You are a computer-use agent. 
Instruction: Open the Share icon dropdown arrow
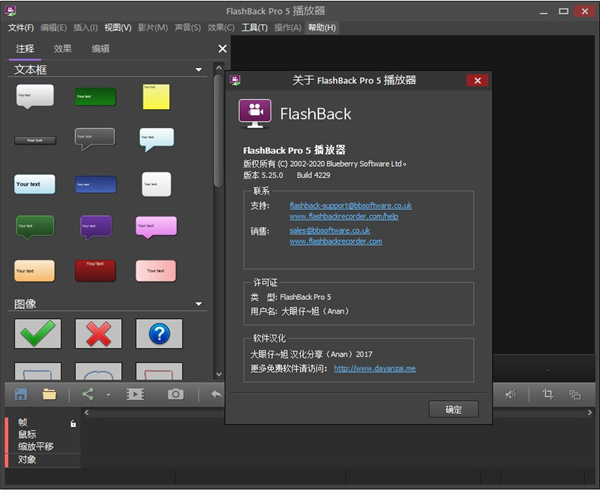coord(107,395)
